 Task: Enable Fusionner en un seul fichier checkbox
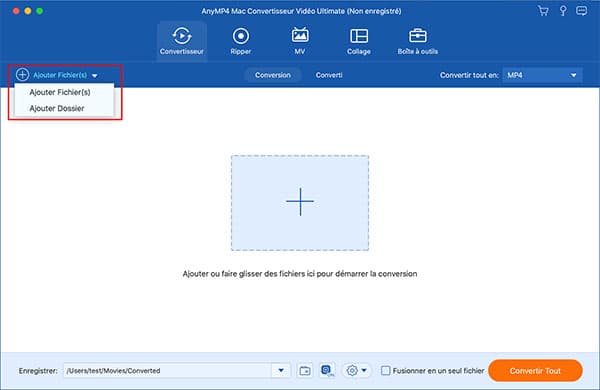tap(386, 370)
